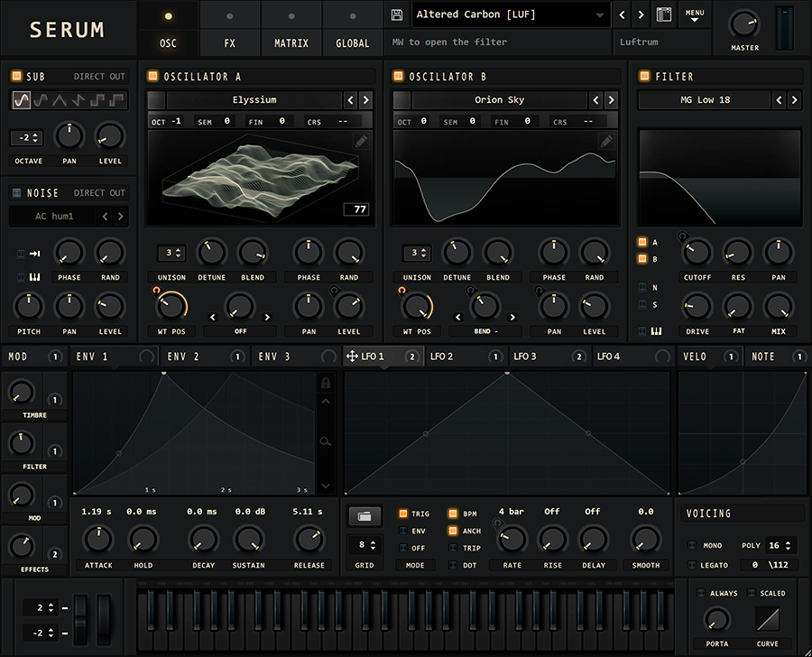Select next noise sample arrow
This screenshot has width=812, height=657.
pyautogui.click(x=121, y=217)
